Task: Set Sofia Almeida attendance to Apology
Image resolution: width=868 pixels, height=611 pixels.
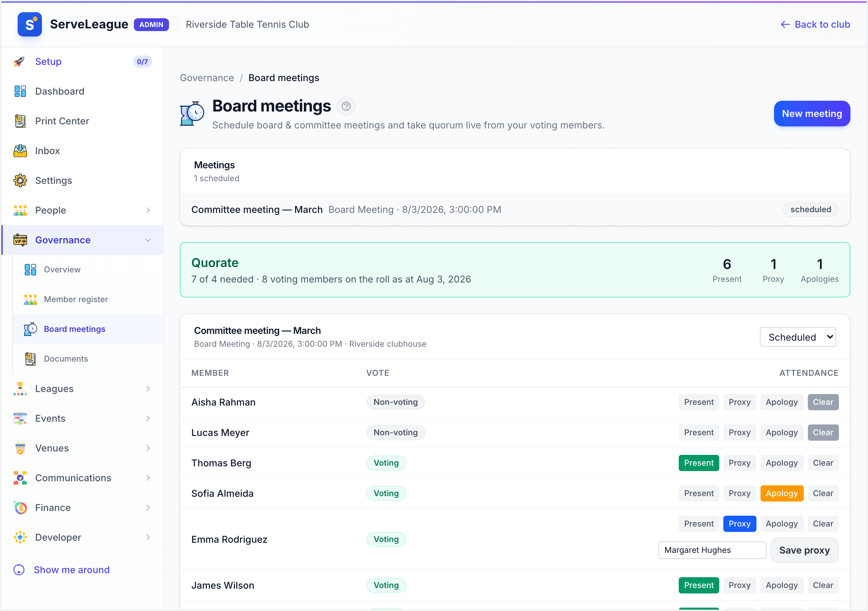Action: click(x=781, y=493)
